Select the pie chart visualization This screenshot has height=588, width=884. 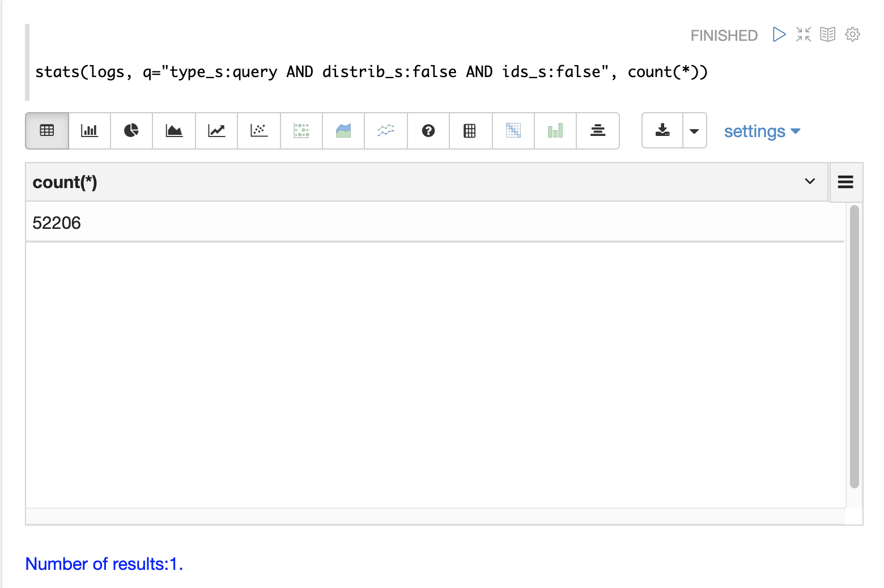[131, 131]
